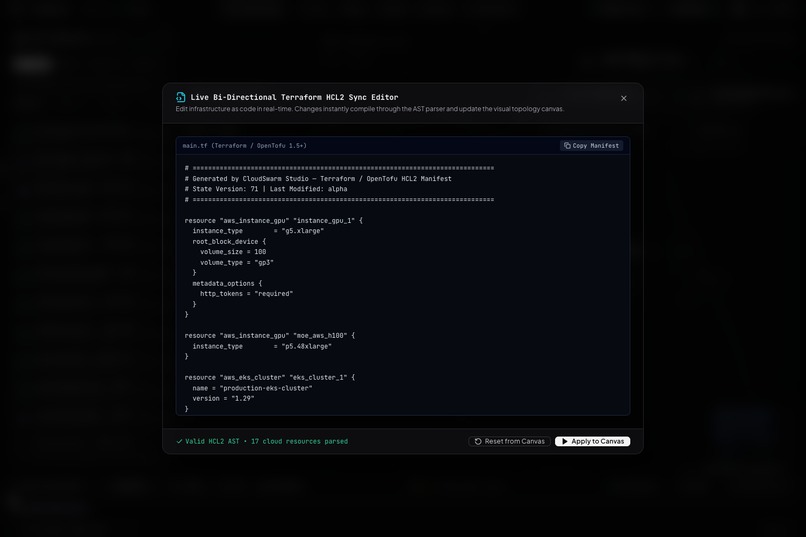The height and width of the screenshot is (537, 806).
Task: Click the resource line for "instance_gpu_1"
Action: (x=273, y=220)
